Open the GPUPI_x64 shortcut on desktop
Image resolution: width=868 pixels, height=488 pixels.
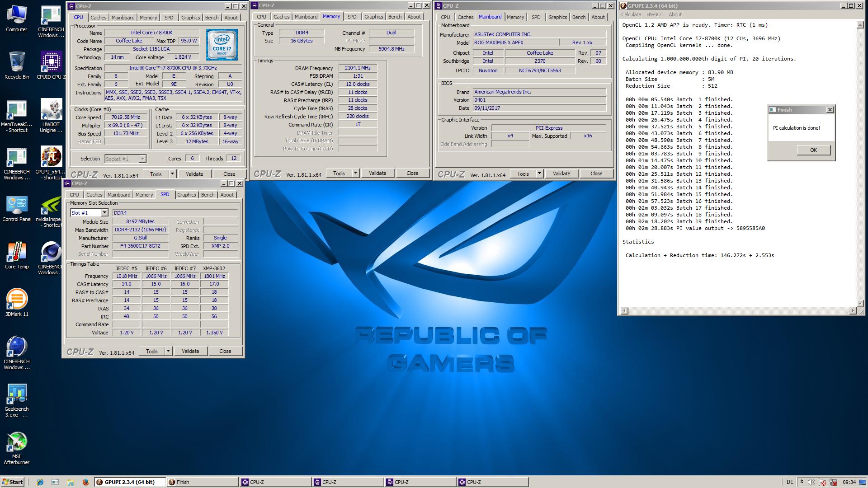(x=51, y=164)
